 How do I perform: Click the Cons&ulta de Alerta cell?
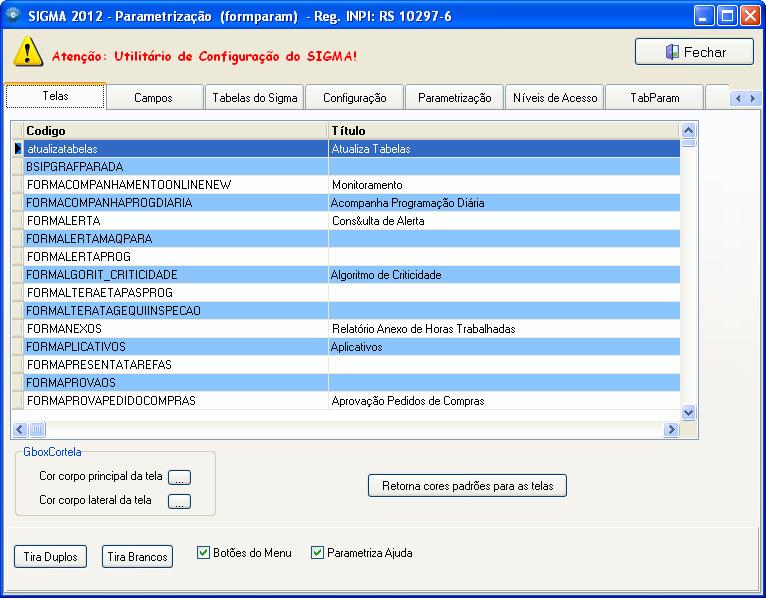coord(504,221)
